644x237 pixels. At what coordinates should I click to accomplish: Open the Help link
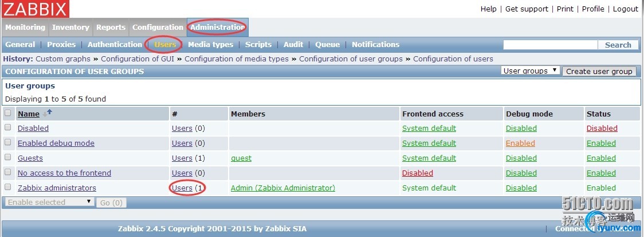point(488,9)
